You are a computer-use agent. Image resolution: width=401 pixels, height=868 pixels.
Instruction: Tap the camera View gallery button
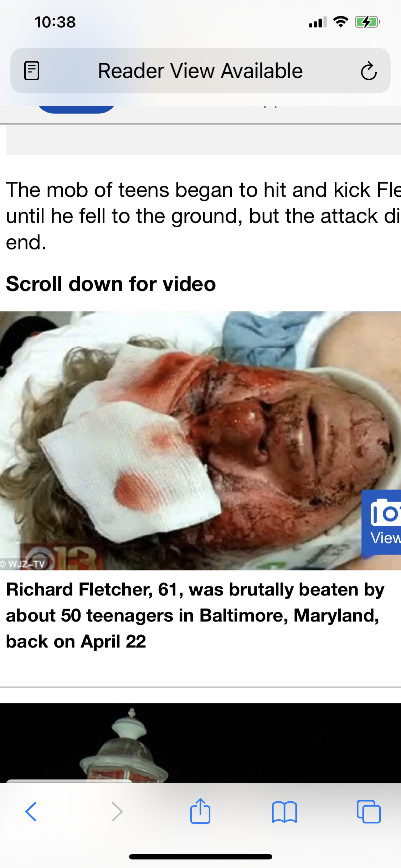381,522
